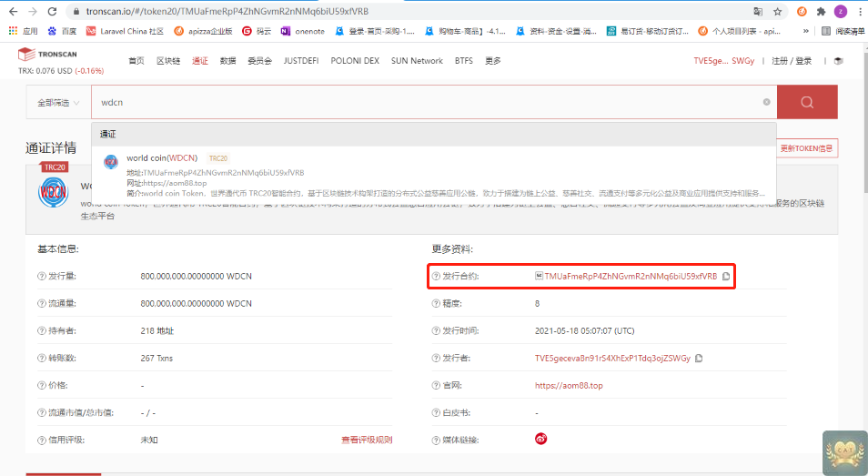Copy the contract address icon
The height and width of the screenshot is (476, 868).
pyautogui.click(x=726, y=276)
